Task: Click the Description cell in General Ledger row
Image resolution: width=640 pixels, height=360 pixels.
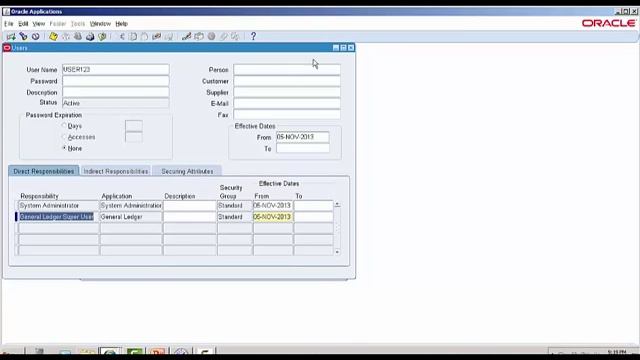Action: (x=190, y=217)
